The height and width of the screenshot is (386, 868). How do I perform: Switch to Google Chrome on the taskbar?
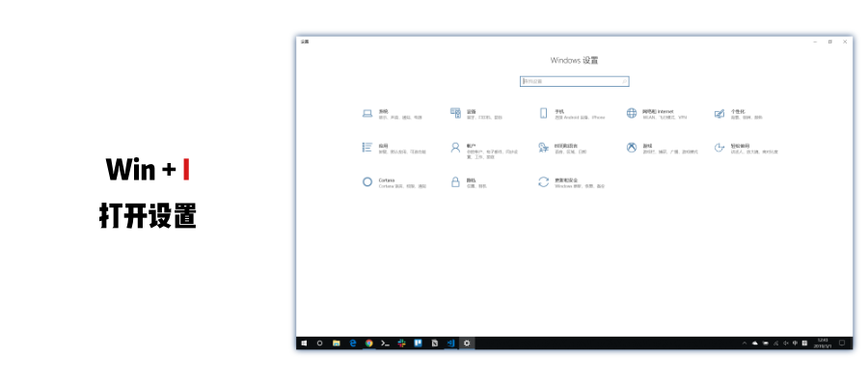pos(368,344)
